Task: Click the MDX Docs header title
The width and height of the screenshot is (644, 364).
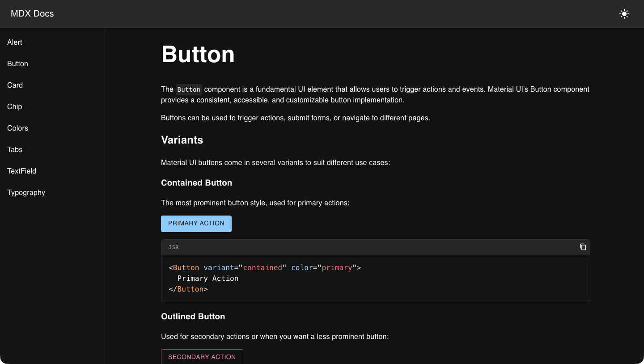Action: coord(32,14)
